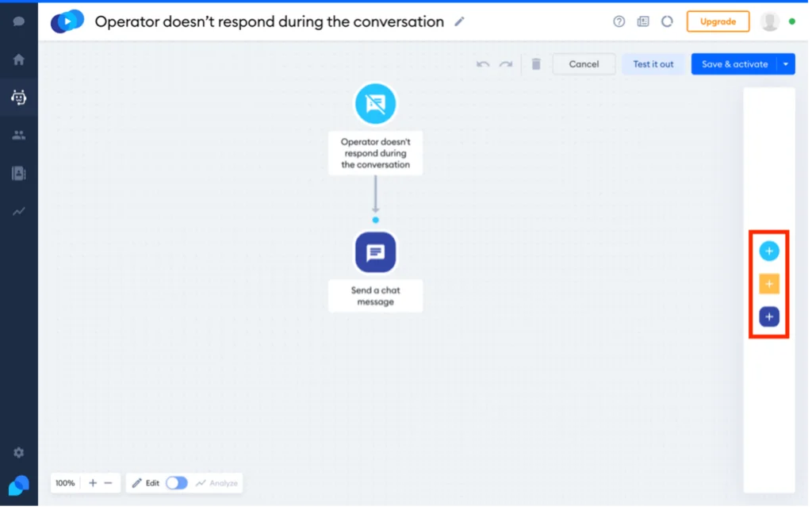Select the Send a chat message label card
Viewport: 812px width, 510px height.
tap(376, 297)
